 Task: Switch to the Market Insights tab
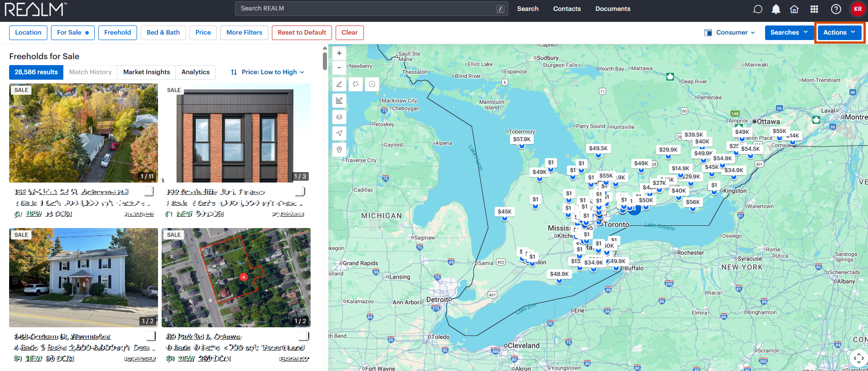pos(146,72)
